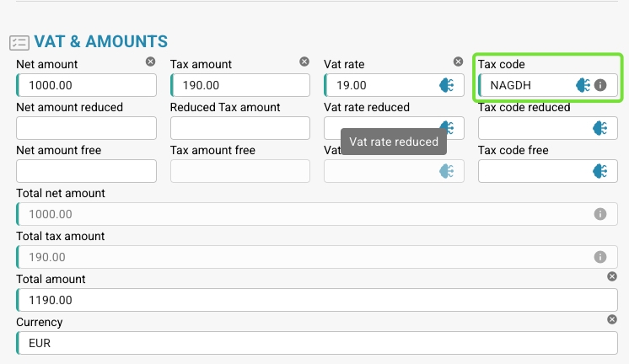The width and height of the screenshot is (629, 364).
Task: Clear the Tax amount field with its X
Action: point(304,62)
